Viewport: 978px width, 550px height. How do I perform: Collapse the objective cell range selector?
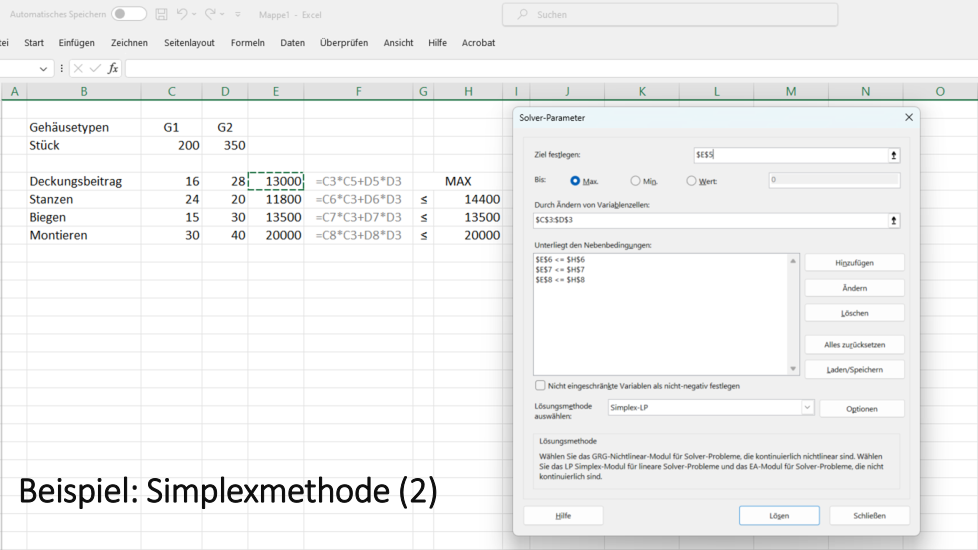click(893, 155)
